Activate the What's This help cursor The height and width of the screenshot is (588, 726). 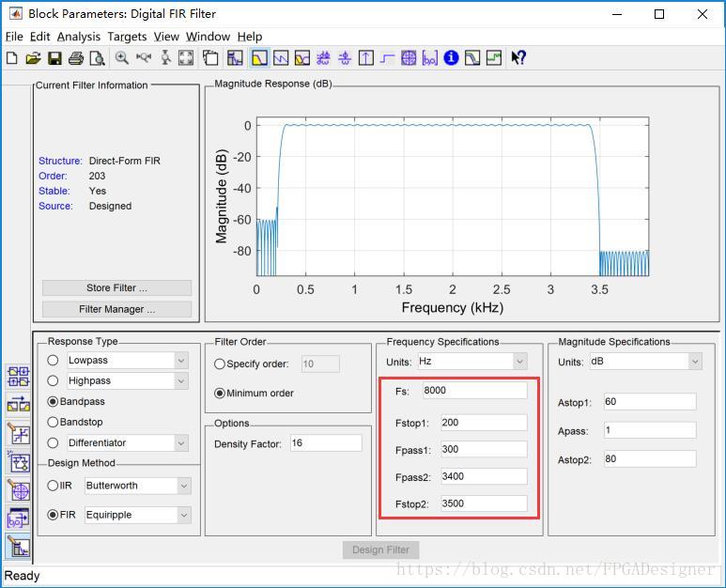[x=518, y=58]
